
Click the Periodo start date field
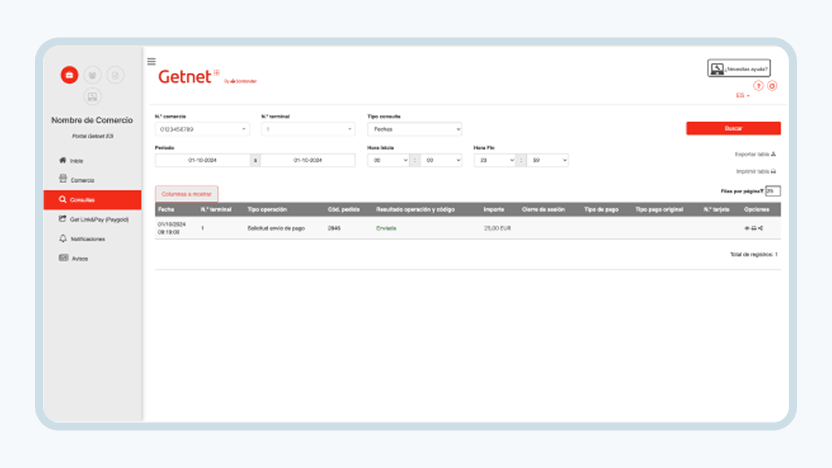point(202,160)
